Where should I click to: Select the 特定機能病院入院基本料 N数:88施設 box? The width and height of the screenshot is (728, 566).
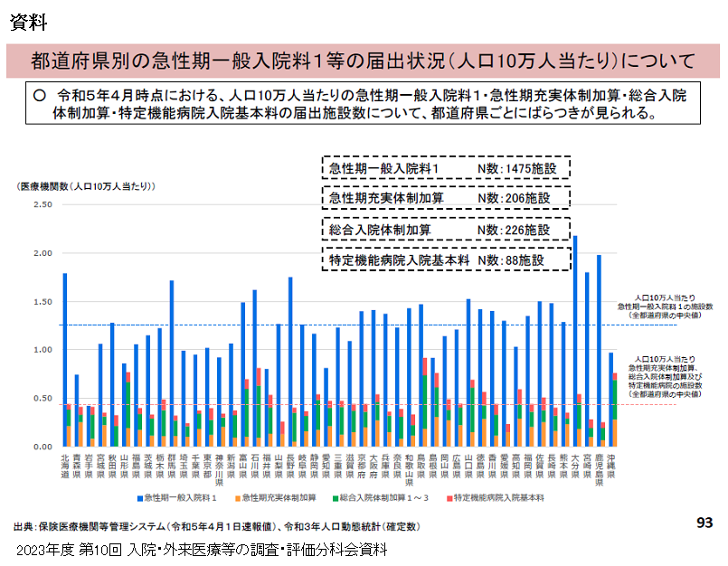[x=447, y=259]
